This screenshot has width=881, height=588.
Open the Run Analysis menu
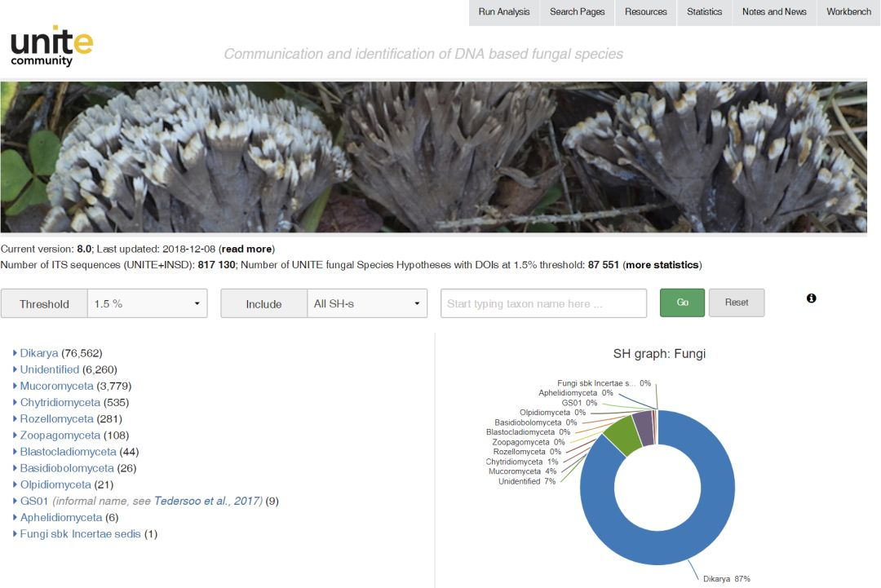coord(504,11)
